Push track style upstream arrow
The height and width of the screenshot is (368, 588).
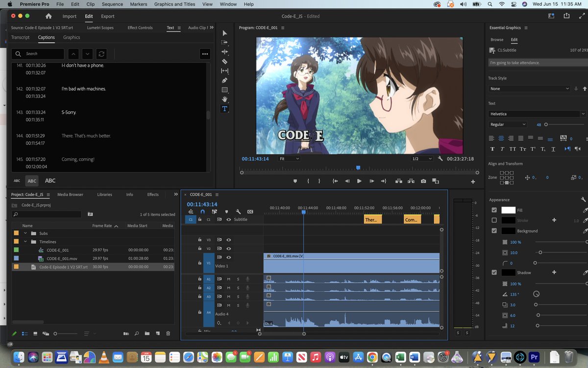tap(585, 89)
